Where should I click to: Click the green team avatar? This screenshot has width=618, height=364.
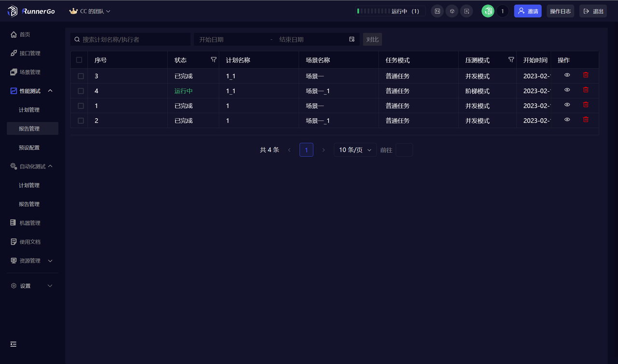tap(488, 11)
